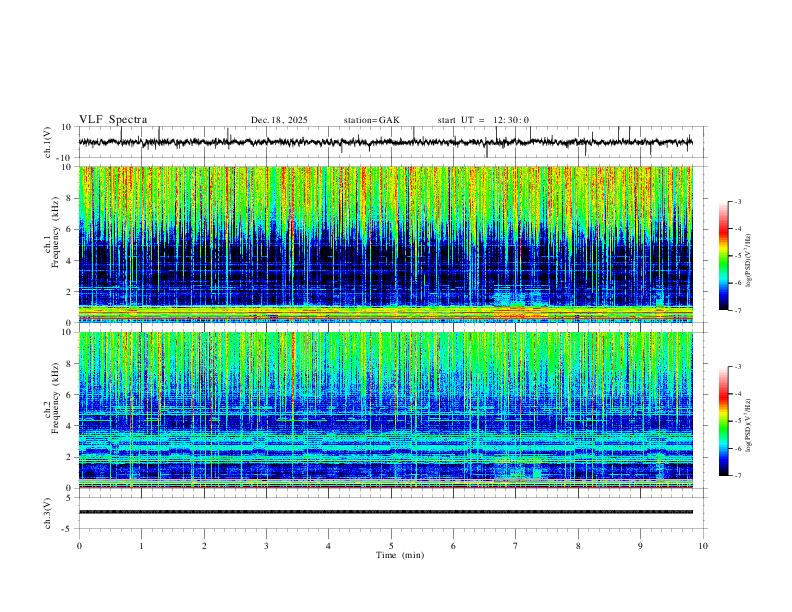
Task: Click the '4' frequency tick of ch.2 spectrogram
Action: tap(69, 426)
